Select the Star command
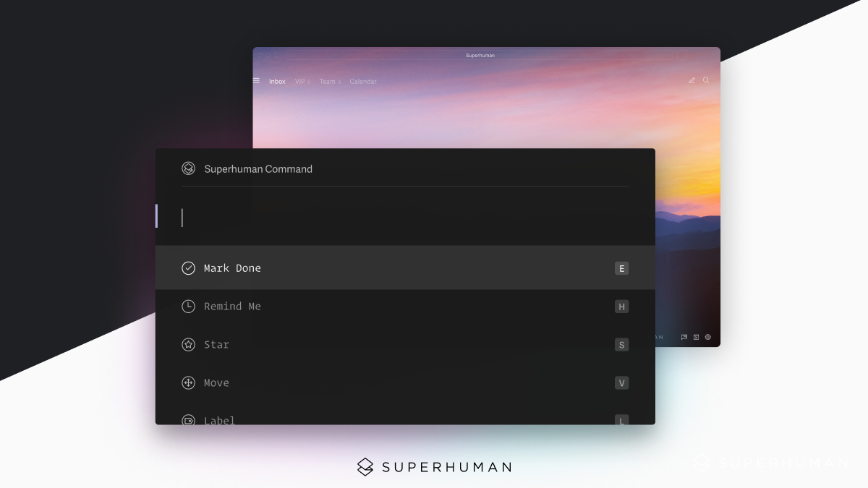The width and height of the screenshot is (868, 488). point(405,345)
